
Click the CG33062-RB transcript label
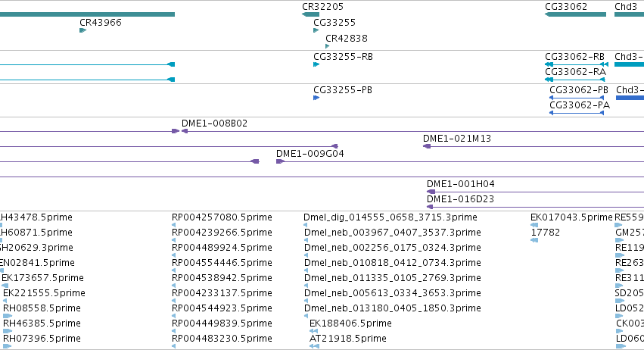click(574, 57)
